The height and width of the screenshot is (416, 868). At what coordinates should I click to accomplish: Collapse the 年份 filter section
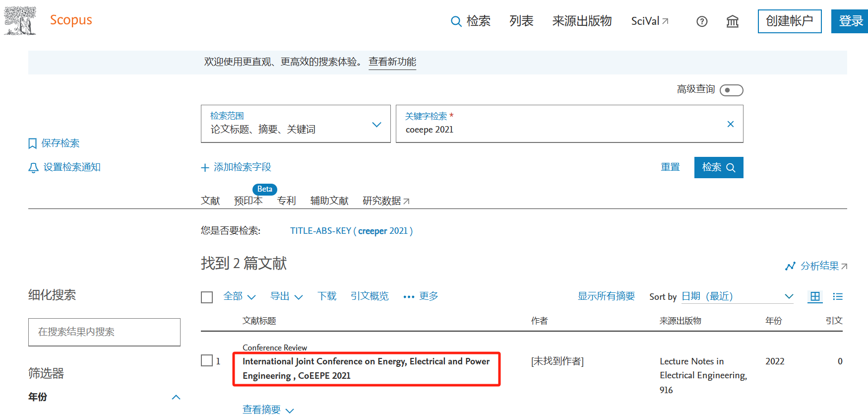point(176,397)
